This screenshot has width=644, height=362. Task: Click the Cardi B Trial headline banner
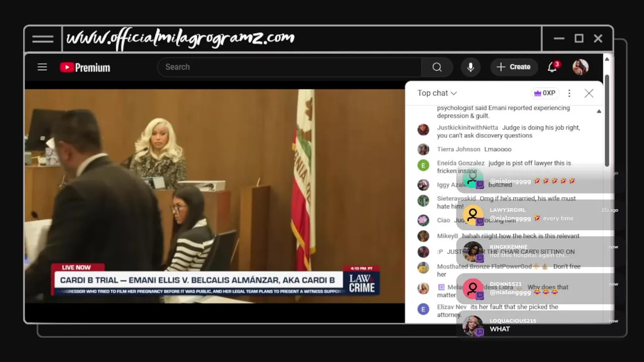[197, 280]
